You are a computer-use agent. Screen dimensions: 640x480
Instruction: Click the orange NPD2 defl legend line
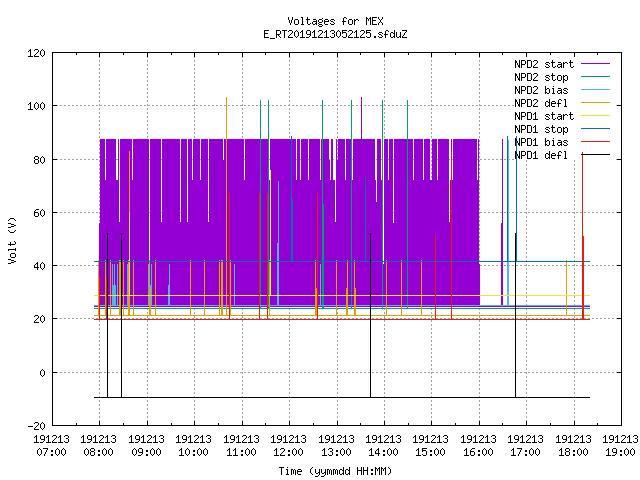[x=595, y=103]
